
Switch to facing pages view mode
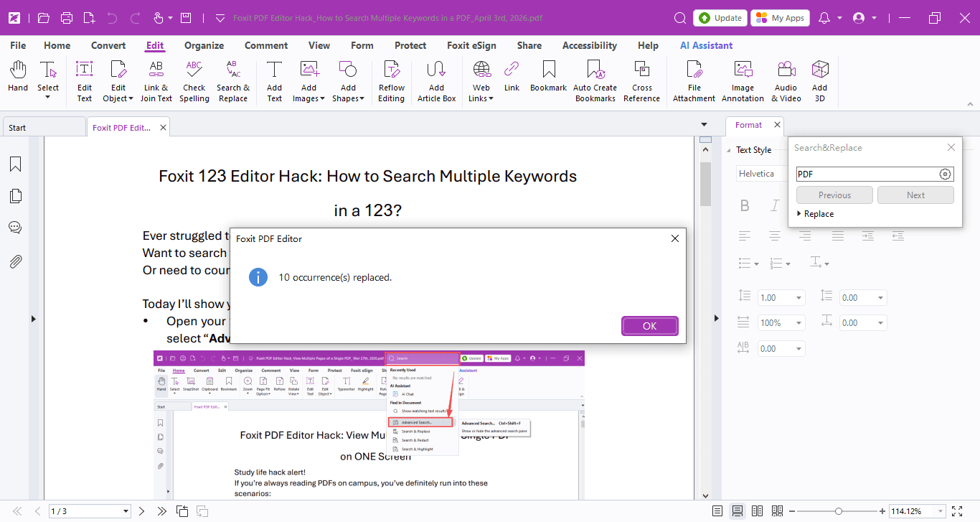point(758,511)
